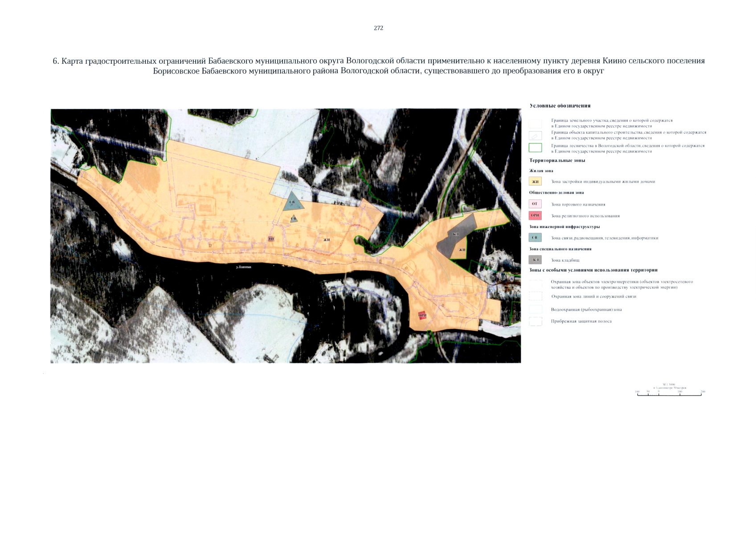756x535 pixels.
Task: Click the ОТ marker on the map
Action: (x=271, y=239)
